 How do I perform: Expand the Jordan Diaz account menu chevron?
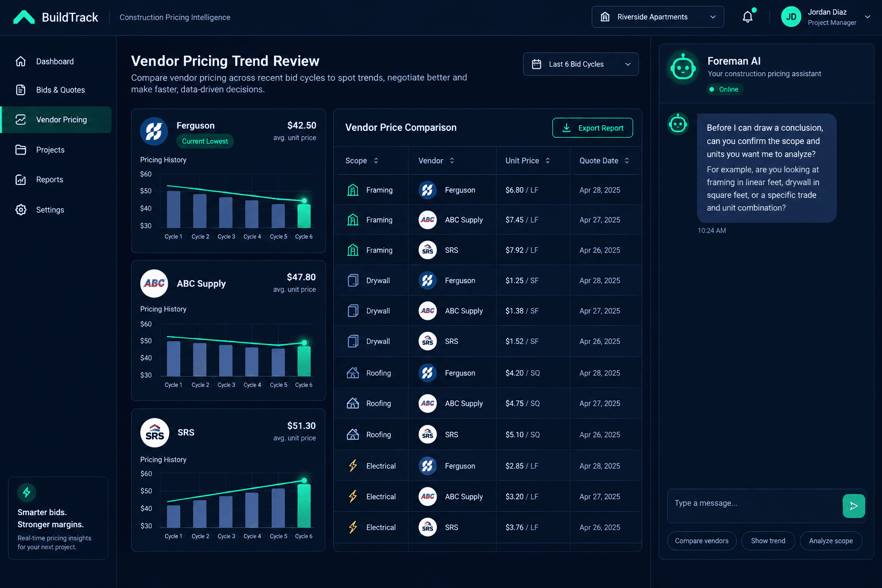click(x=868, y=17)
